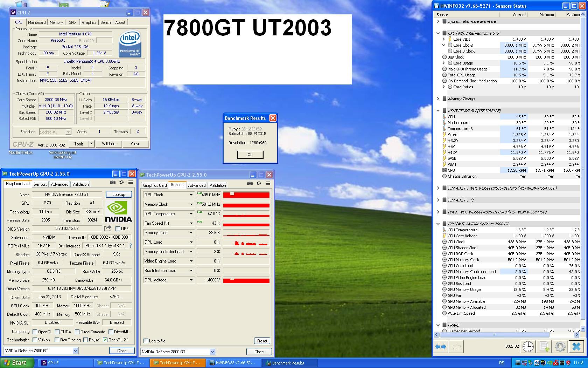The width and height of the screenshot is (588, 368).
Task: Open CPU-Z Tools dropdown arrow
Action: click(x=91, y=144)
